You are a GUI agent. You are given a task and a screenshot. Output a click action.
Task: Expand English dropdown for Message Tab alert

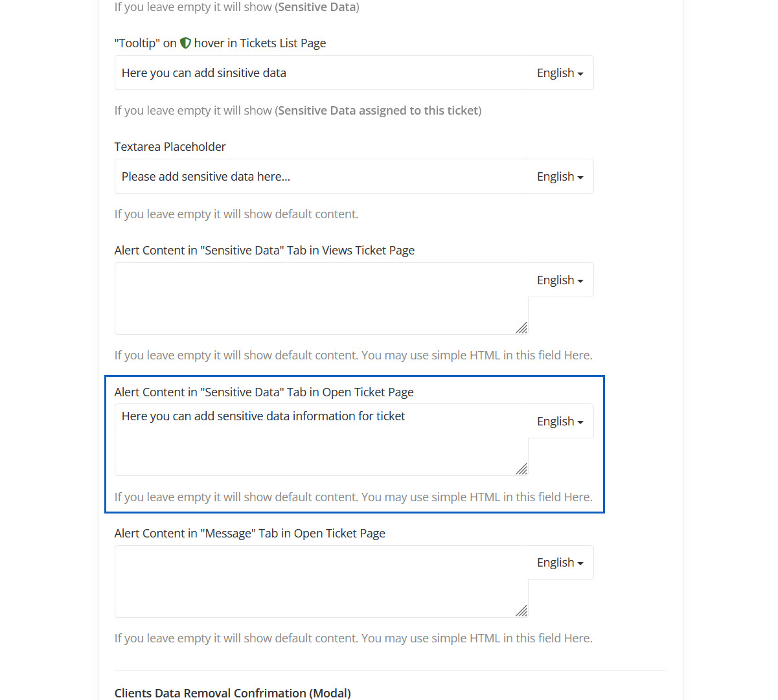click(x=560, y=563)
